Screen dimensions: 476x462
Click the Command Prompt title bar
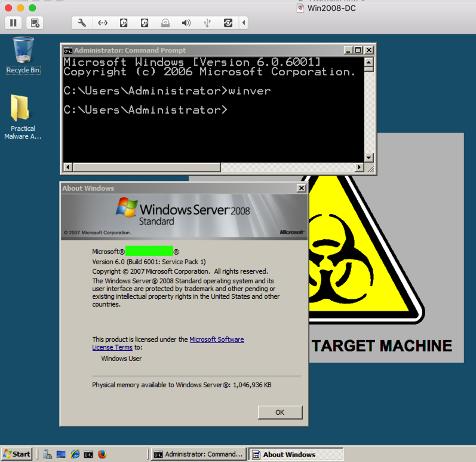204,50
